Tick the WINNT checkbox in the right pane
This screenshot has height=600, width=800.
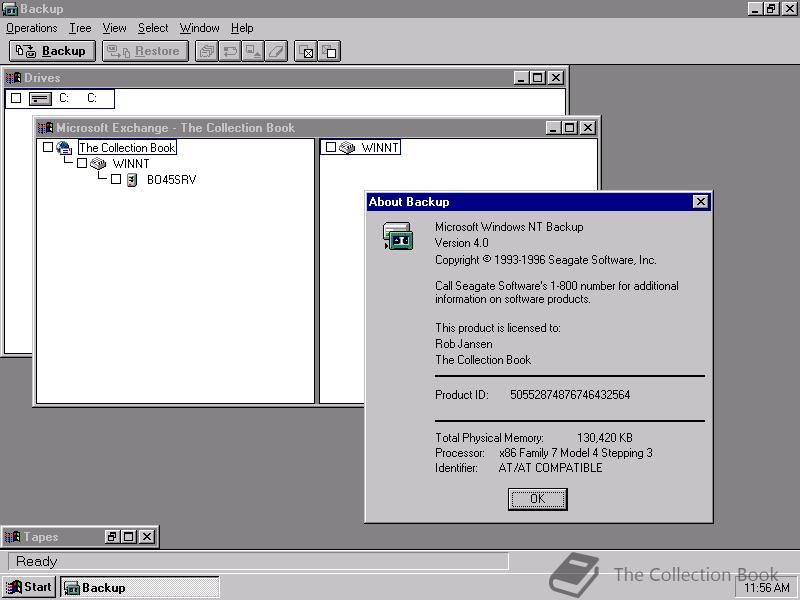point(331,147)
